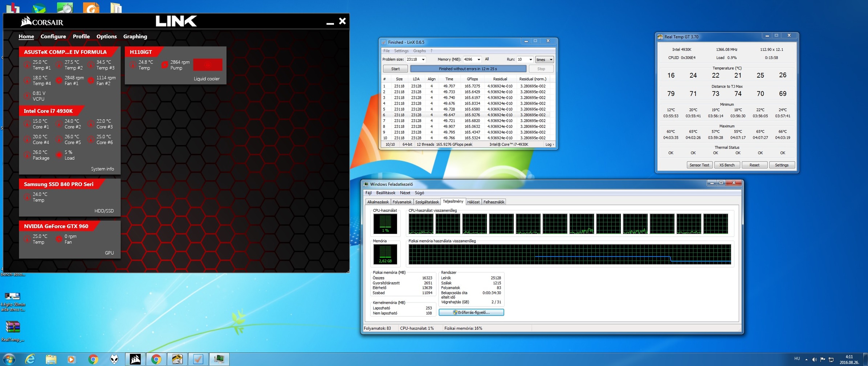Click the GTX 960 Temp icon
Viewport: 868px width, 366px height.
coord(27,239)
